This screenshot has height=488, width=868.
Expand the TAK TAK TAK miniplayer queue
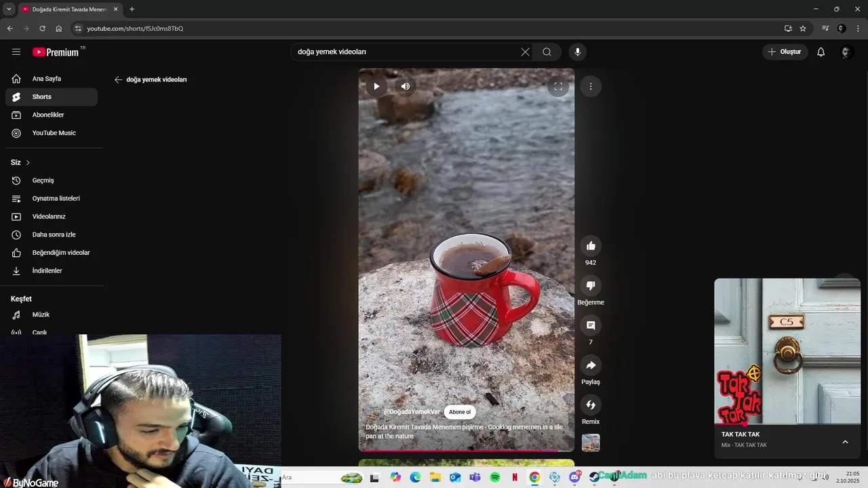[x=845, y=442]
